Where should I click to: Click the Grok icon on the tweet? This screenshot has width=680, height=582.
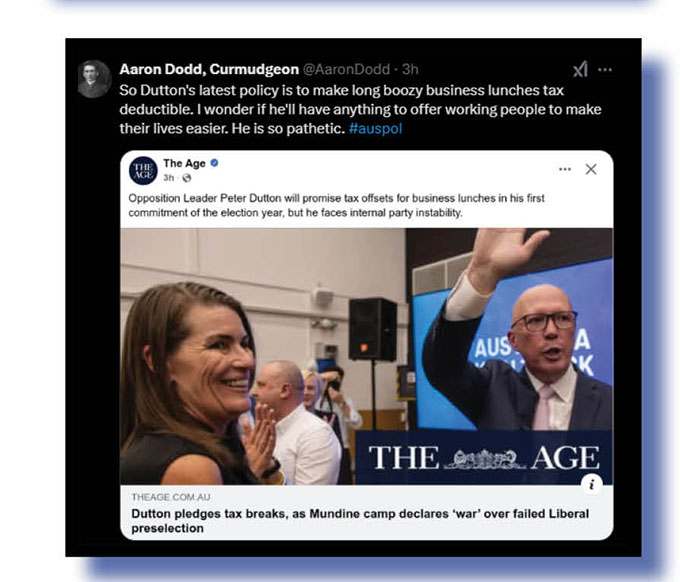(580, 69)
